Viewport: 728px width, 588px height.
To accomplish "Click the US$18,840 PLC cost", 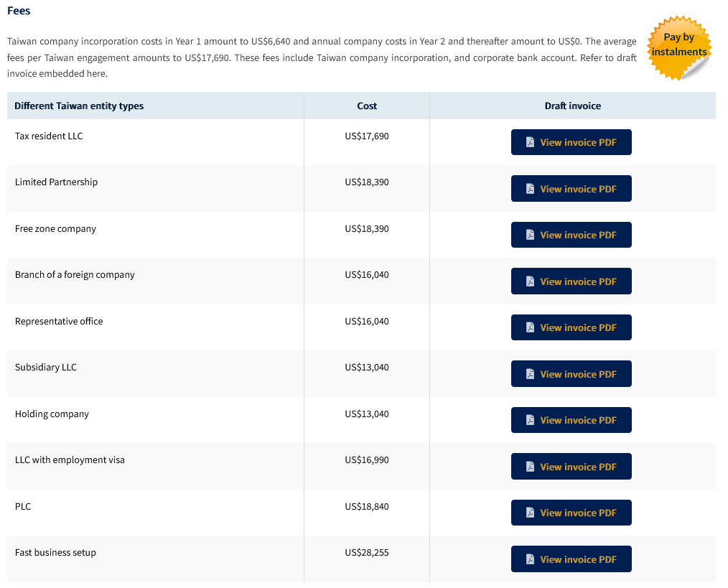I will (x=366, y=506).
